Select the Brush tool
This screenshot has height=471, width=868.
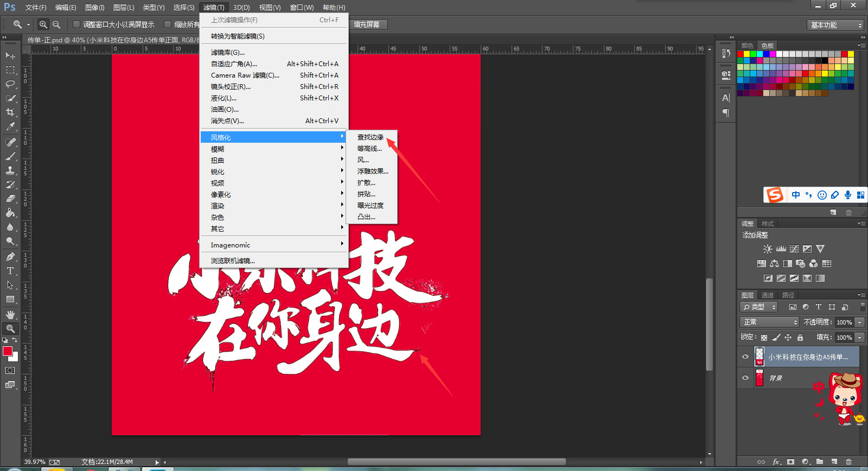coord(10,156)
